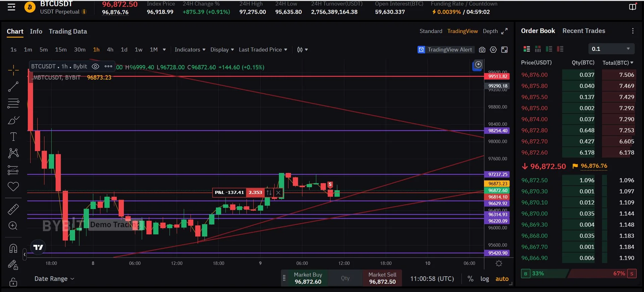The width and height of the screenshot is (644, 292).
Task: Open the chart type candlestick selector
Action: (x=302, y=50)
